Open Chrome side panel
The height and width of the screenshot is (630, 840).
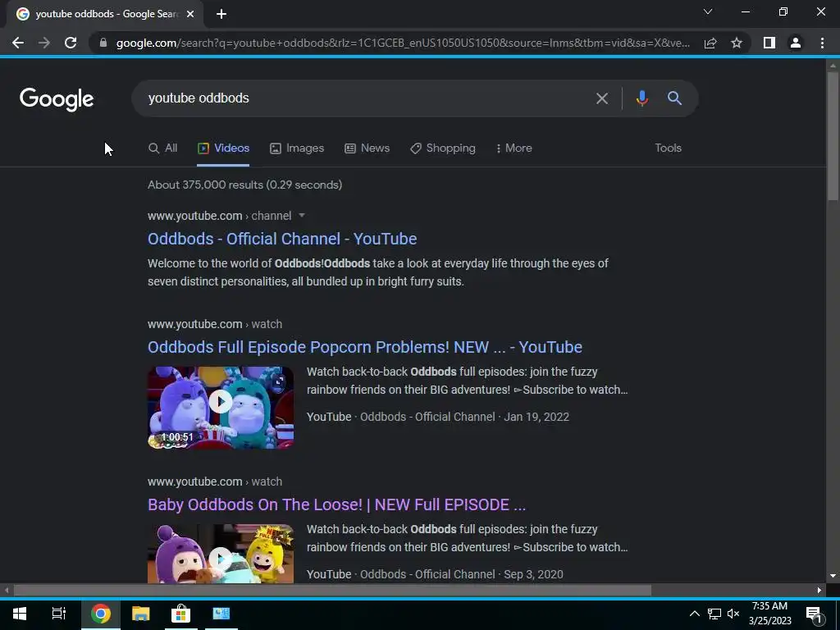pos(769,43)
